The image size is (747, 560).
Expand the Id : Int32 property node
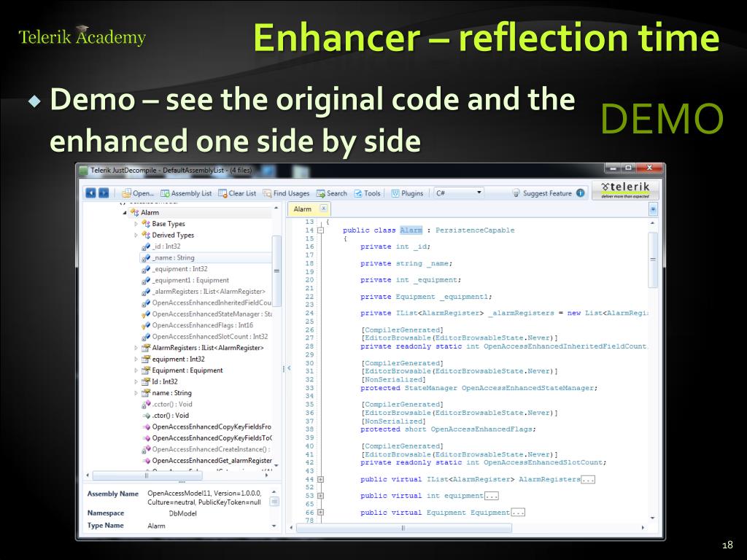[x=136, y=382]
